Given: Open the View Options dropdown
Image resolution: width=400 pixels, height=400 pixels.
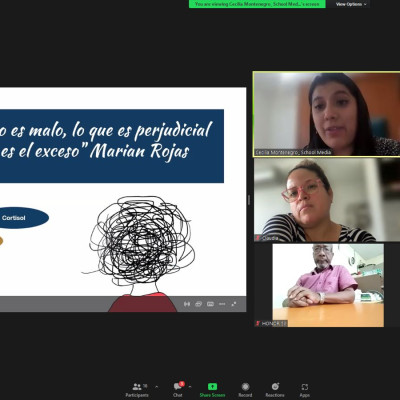Looking at the screenshot, I should pyautogui.click(x=351, y=4).
